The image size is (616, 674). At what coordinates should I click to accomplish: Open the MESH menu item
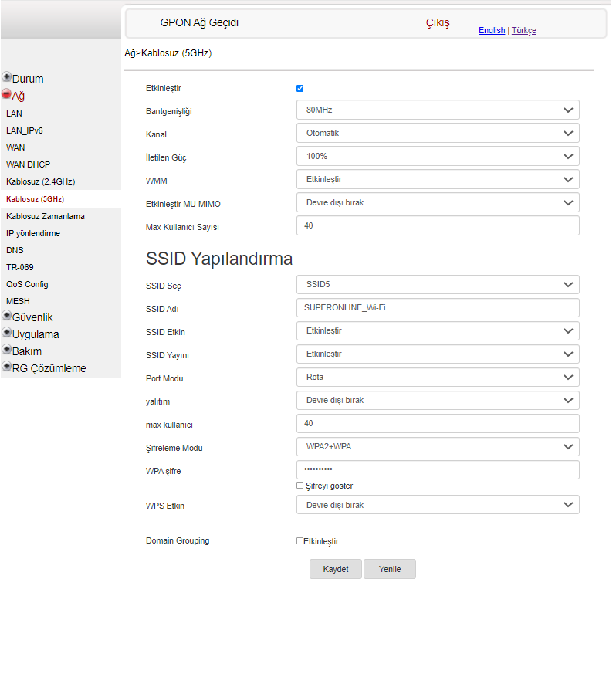click(18, 301)
